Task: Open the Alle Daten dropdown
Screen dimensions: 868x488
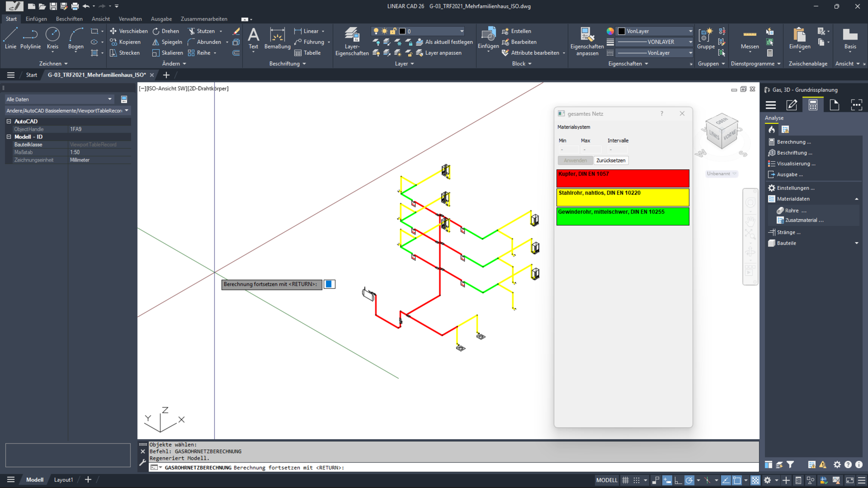Action: (x=59, y=99)
